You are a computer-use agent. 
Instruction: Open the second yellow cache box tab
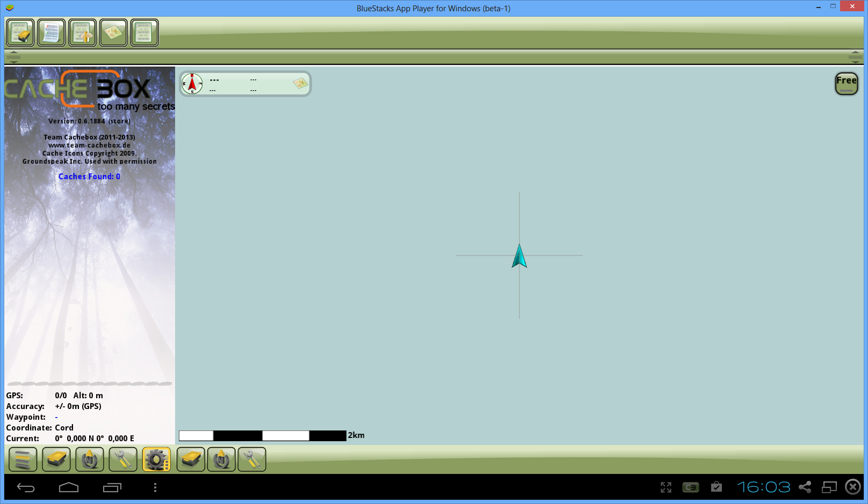point(191,459)
